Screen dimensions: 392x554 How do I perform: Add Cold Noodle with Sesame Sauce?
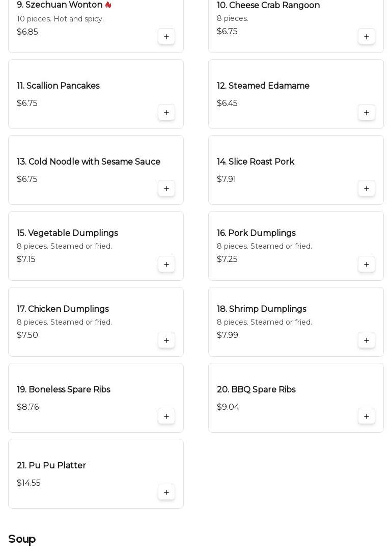click(x=166, y=188)
